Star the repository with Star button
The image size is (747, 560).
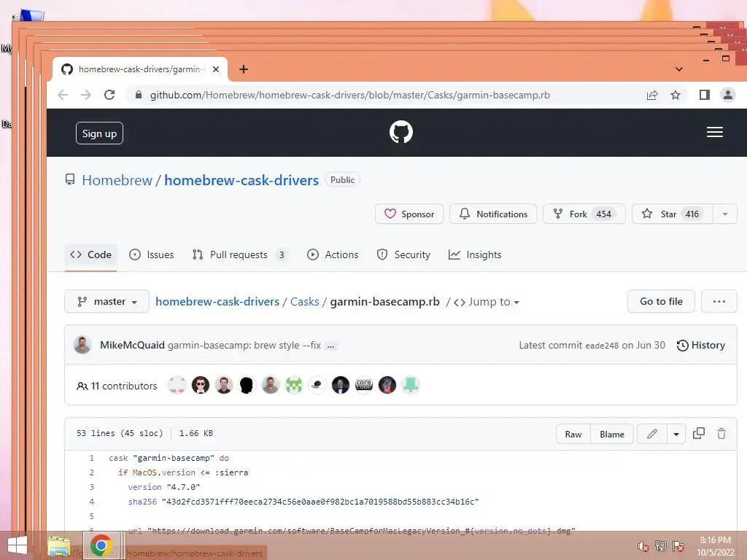coord(672,214)
